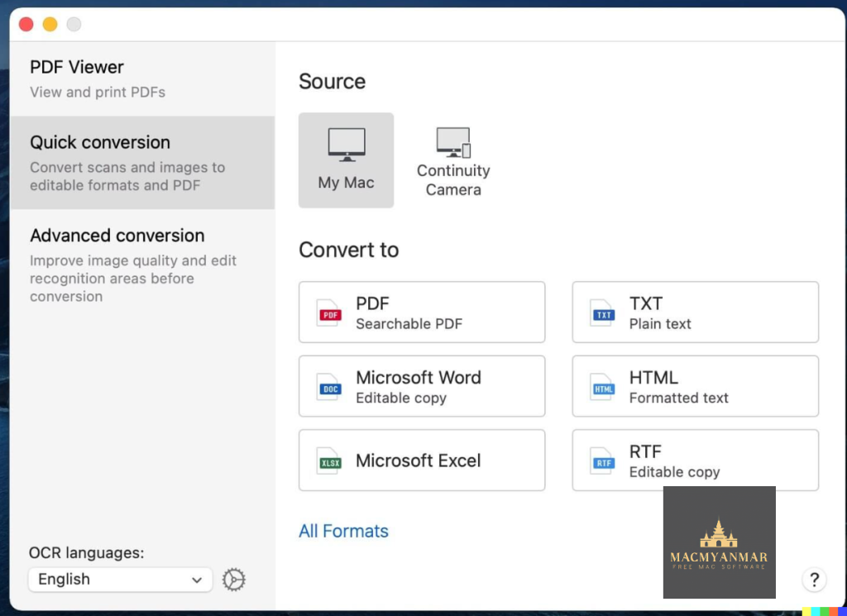847x616 pixels.
Task: Convert to TXT plain text
Action: (695, 312)
